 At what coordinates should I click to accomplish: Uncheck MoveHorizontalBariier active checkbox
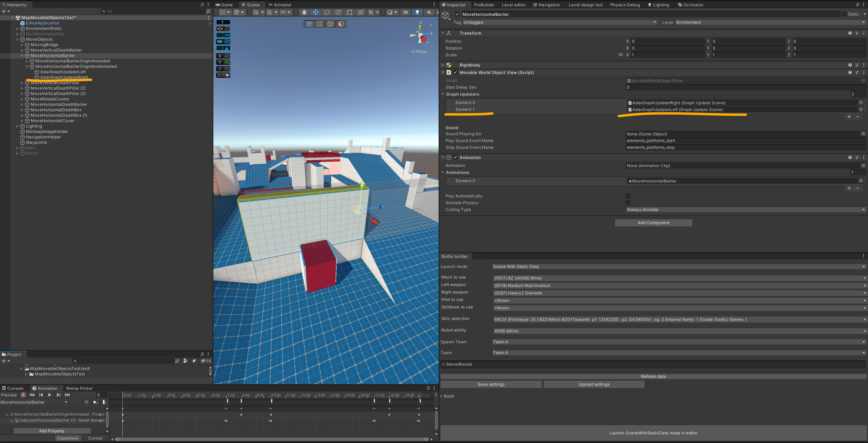pyautogui.click(x=457, y=14)
